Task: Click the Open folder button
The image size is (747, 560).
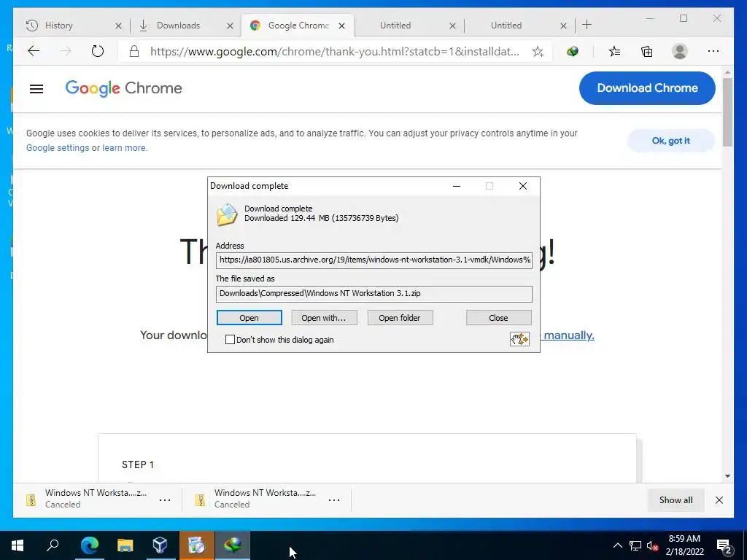Action: click(x=400, y=318)
